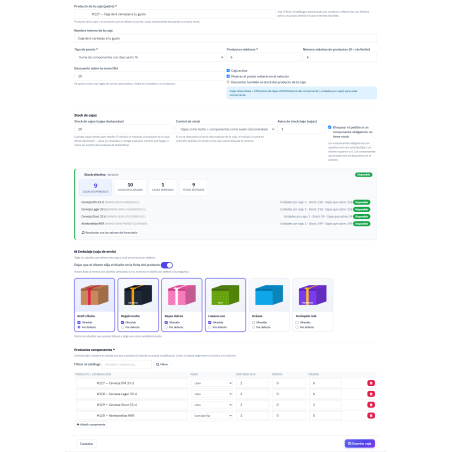Screen dimensions: 452x452
Task: Focus the minimum products field
Action: (x=264, y=57)
